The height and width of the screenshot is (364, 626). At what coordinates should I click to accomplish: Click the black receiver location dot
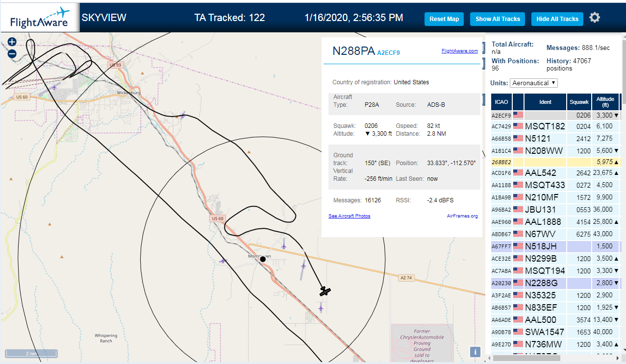(x=263, y=259)
